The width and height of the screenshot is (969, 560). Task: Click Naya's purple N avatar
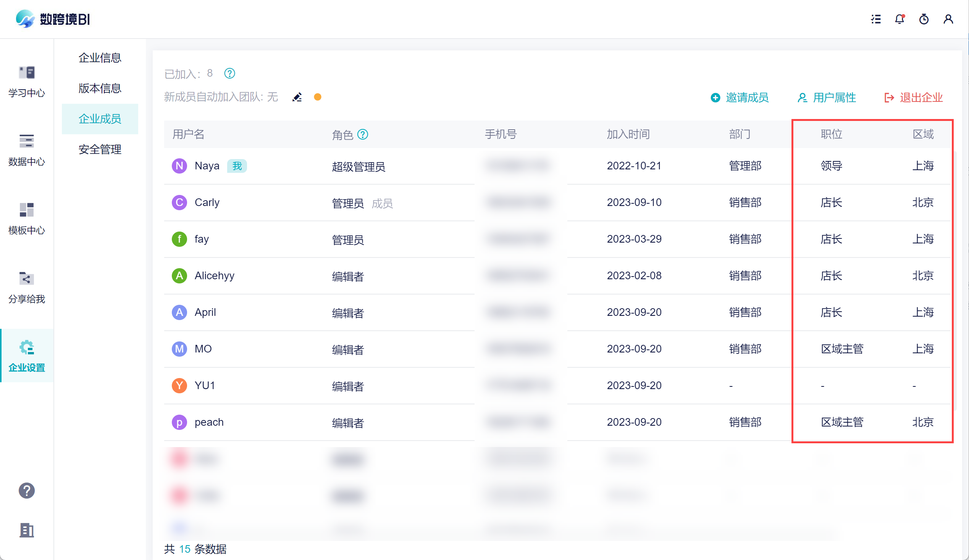click(179, 166)
